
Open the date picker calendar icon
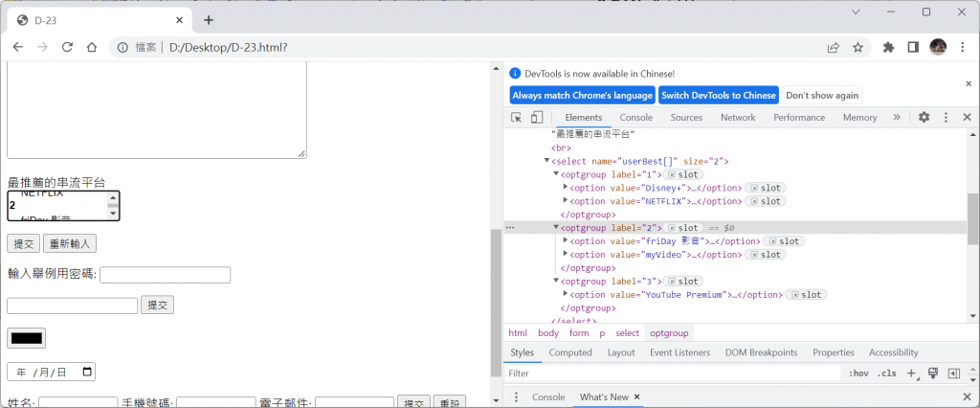[87, 372]
